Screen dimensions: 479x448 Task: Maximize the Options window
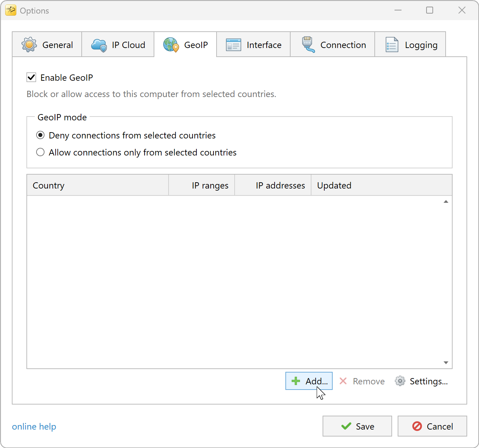(430, 10)
